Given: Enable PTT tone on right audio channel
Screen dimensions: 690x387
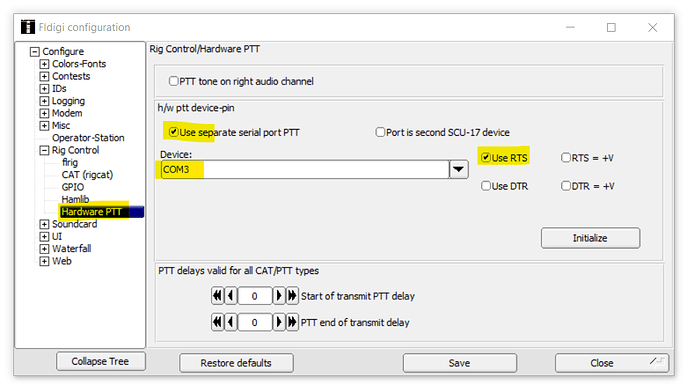Looking at the screenshot, I should (173, 81).
